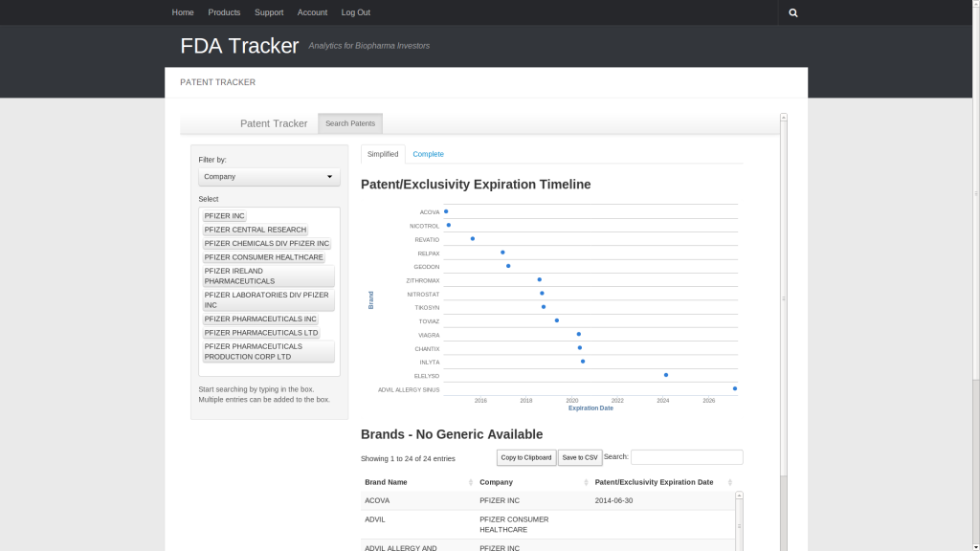This screenshot has width=980, height=551.
Task: Click the GEODON data point on chart
Action: click(x=508, y=266)
